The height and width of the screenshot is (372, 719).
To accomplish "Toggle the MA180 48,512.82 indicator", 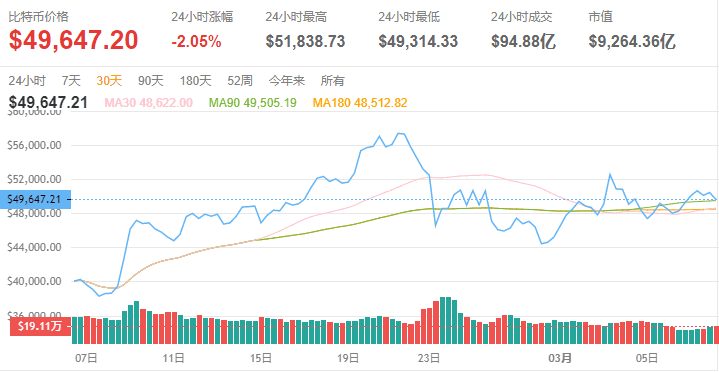I will [x=360, y=103].
